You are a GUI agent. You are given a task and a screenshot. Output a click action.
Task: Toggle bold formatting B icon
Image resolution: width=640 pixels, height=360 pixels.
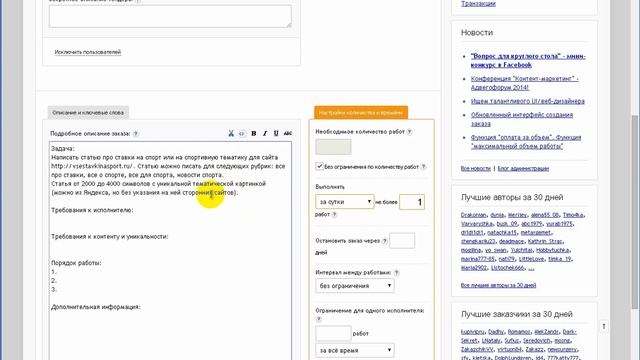coord(253,133)
